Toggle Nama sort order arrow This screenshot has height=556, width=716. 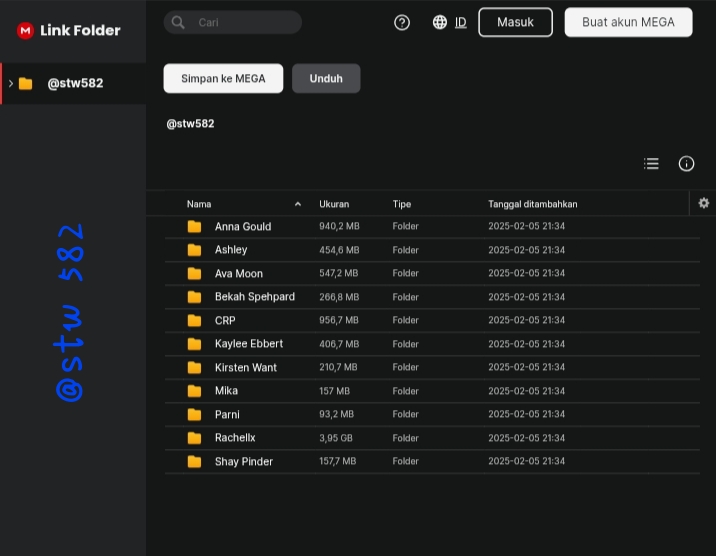click(298, 204)
